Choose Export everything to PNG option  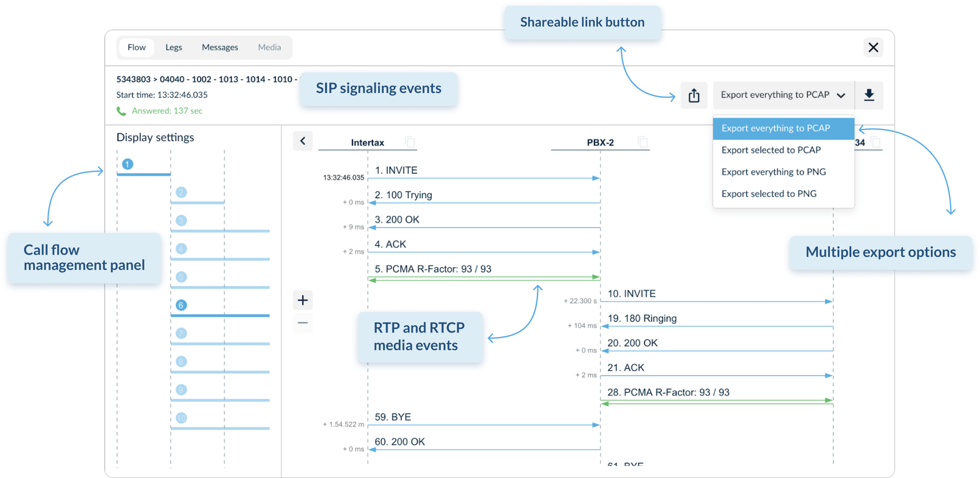tap(784, 172)
